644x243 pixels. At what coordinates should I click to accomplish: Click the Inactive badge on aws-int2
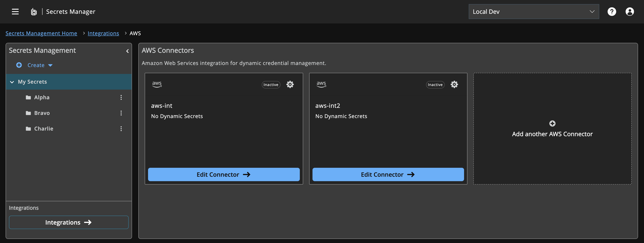(x=435, y=85)
